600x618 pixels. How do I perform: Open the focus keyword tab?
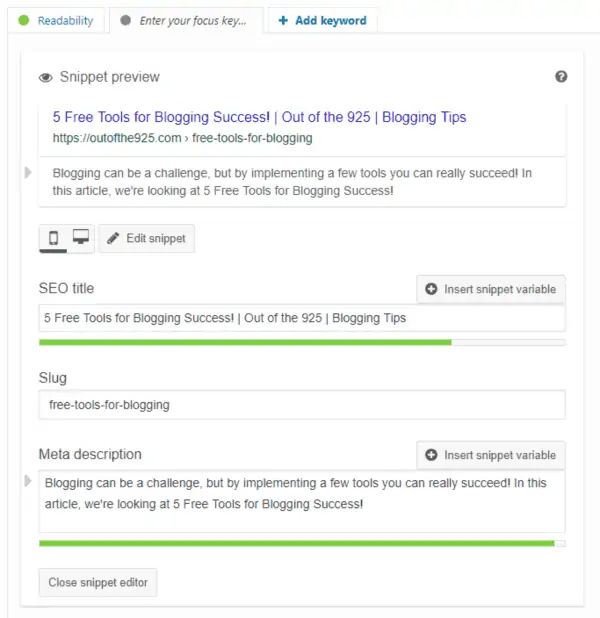click(x=192, y=20)
